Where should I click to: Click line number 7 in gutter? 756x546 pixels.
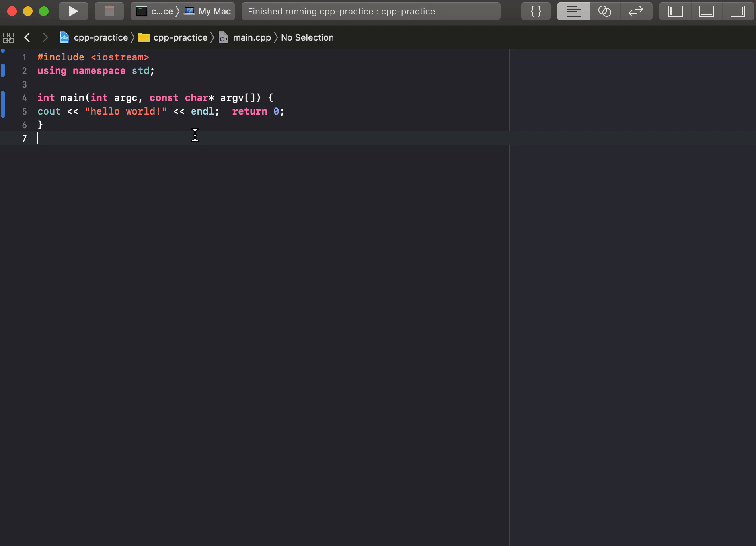pyautogui.click(x=24, y=138)
